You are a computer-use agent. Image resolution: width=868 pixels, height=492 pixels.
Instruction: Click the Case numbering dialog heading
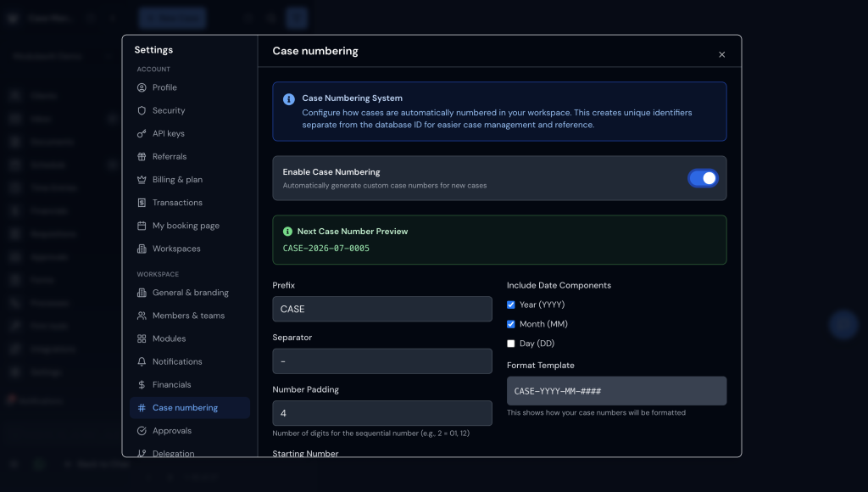point(315,51)
